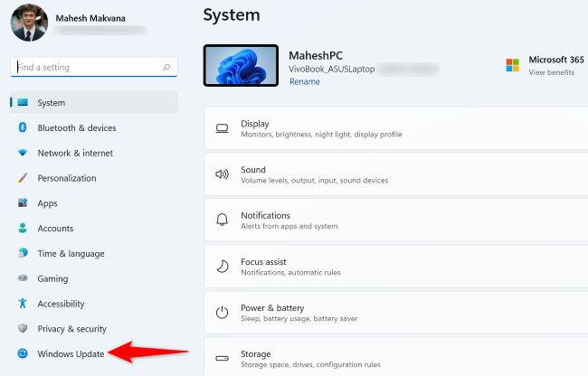Open Sound settings row
The height and width of the screenshot is (376, 588).
pyautogui.click(x=395, y=174)
